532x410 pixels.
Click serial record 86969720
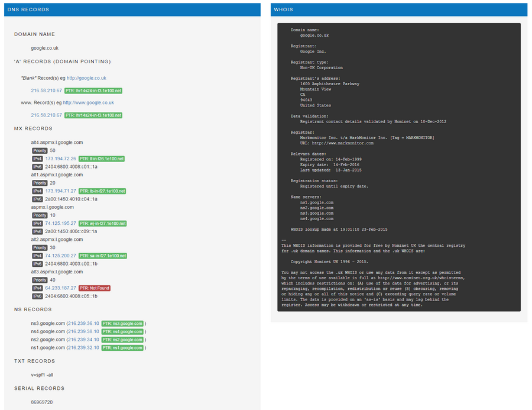point(42,402)
